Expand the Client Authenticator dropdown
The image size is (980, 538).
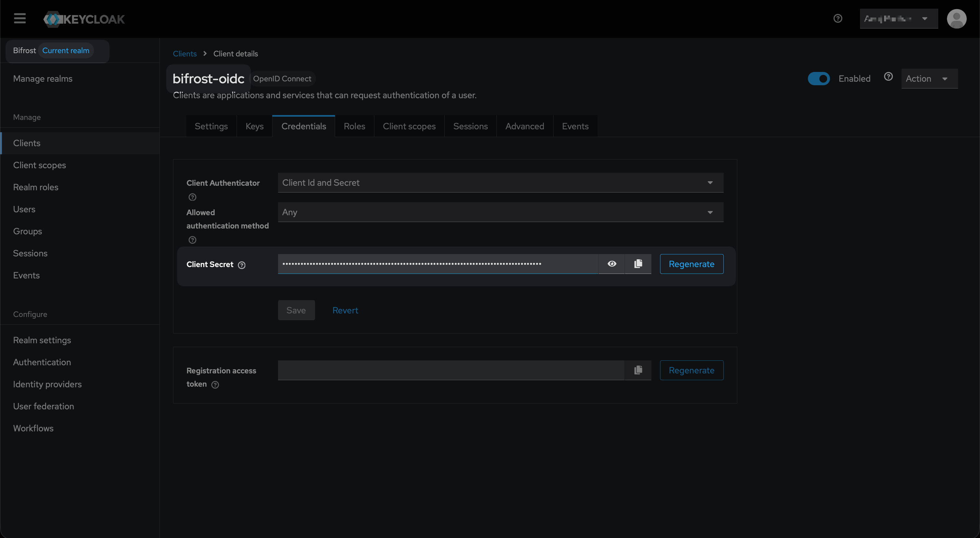pos(500,183)
